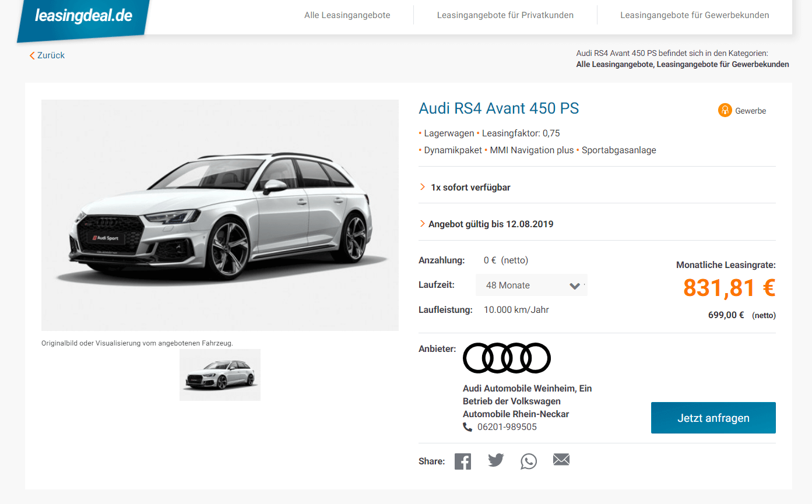Select the small Audi RS4 thumbnail

(220, 375)
